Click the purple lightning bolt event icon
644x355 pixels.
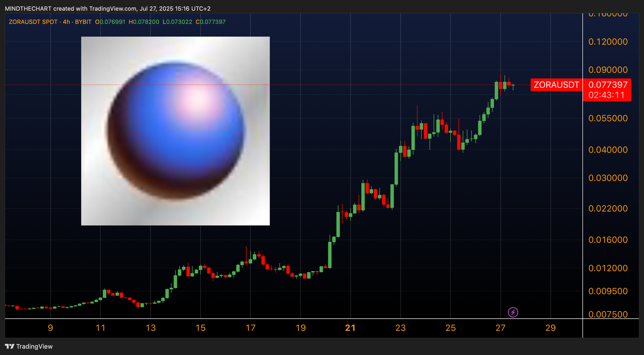click(x=513, y=312)
